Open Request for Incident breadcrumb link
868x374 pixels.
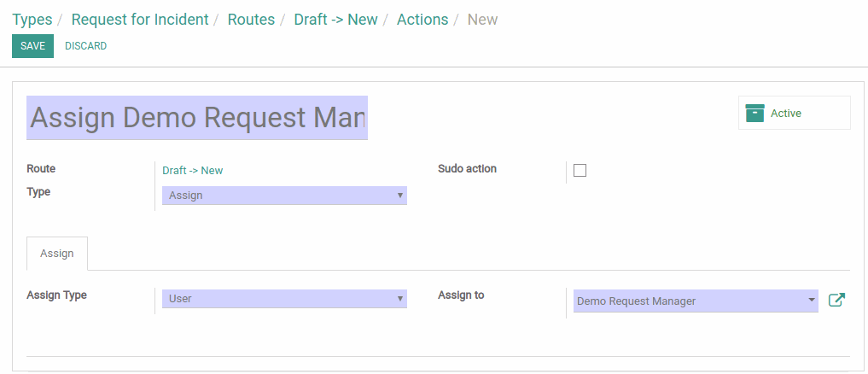tap(140, 20)
